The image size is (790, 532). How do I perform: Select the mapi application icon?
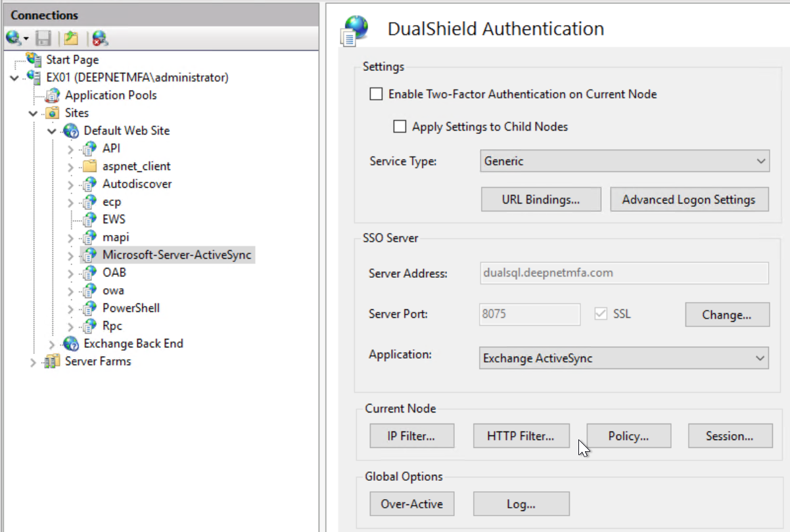click(x=91, y=237)
